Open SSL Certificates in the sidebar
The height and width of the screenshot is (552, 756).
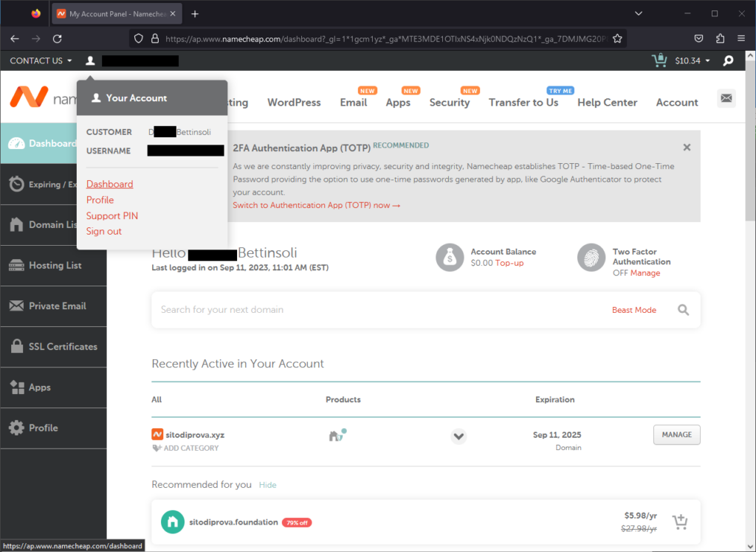(x=53, y=347)
